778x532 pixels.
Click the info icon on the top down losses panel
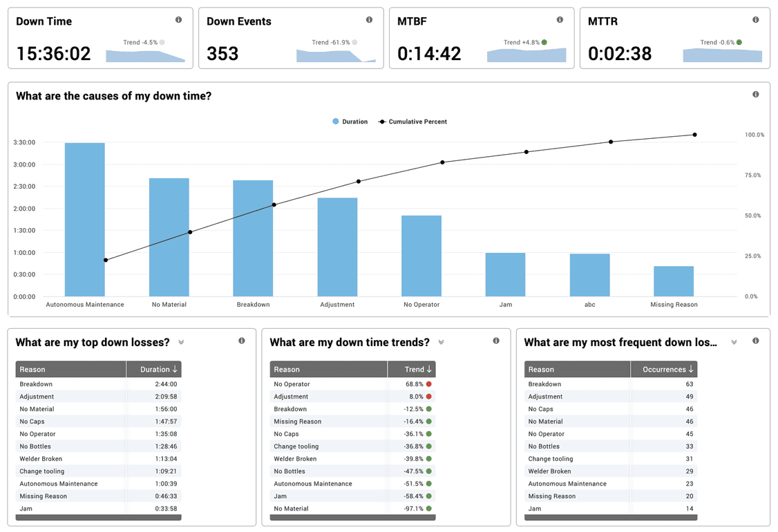(241, 341)
